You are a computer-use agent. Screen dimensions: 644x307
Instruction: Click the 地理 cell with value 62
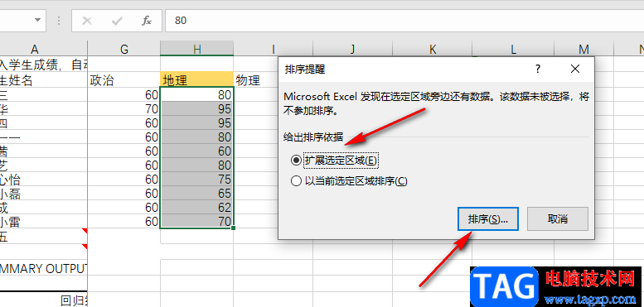click(196, 208)
